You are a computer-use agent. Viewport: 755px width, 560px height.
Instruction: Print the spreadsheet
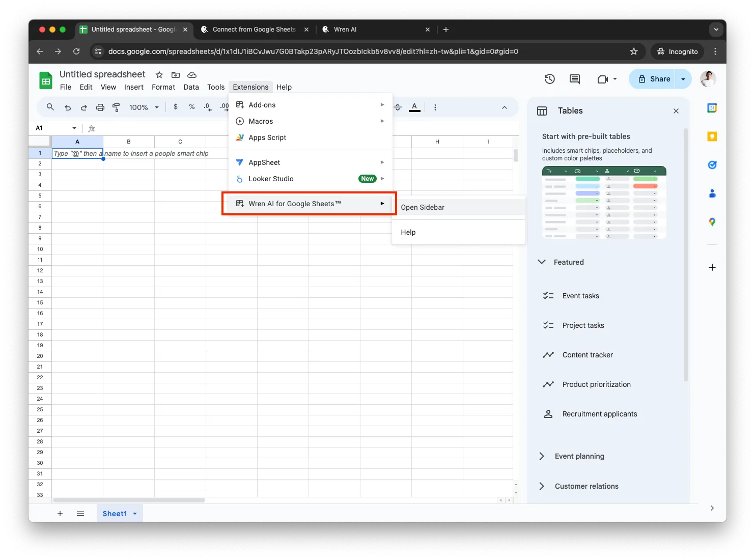click(x=100, y=107)
